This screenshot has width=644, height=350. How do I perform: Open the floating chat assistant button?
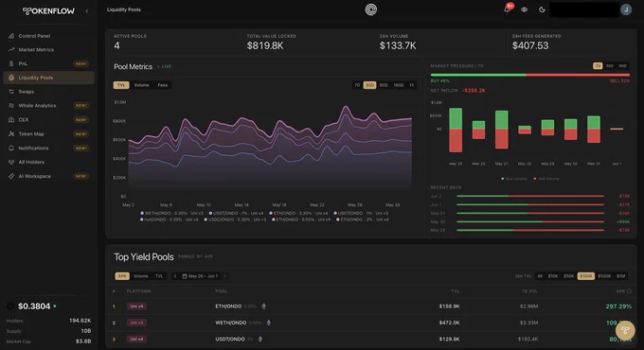[x=625, y=330]
